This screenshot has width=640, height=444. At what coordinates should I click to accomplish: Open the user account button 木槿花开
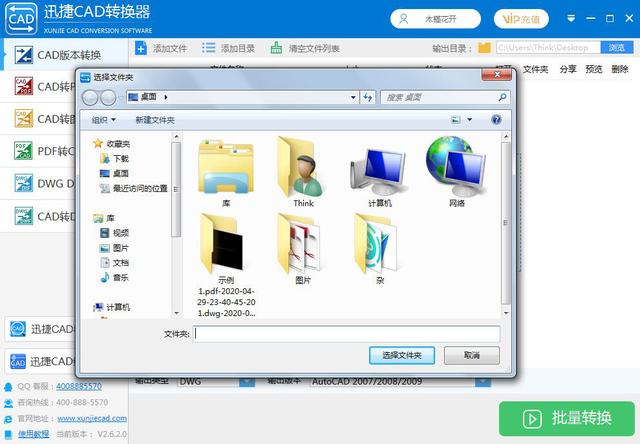tap(436, 19)
